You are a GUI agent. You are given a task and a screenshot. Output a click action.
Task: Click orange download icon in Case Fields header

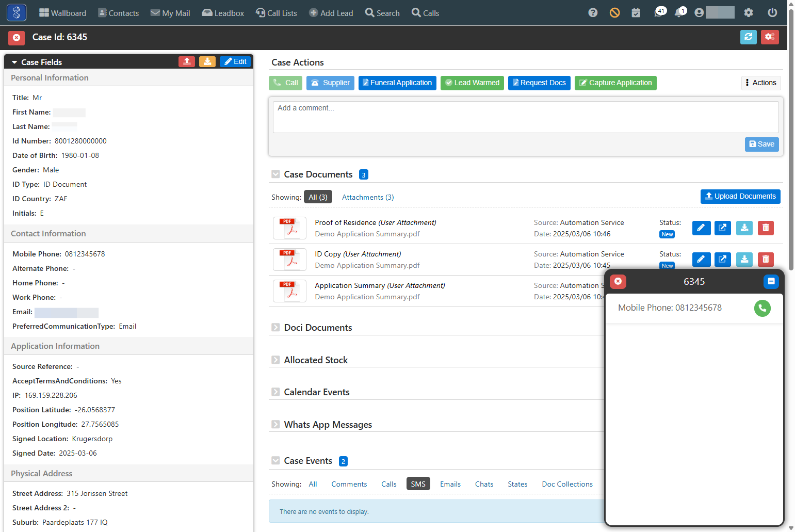pyautogui.click(x=207, y=62)
